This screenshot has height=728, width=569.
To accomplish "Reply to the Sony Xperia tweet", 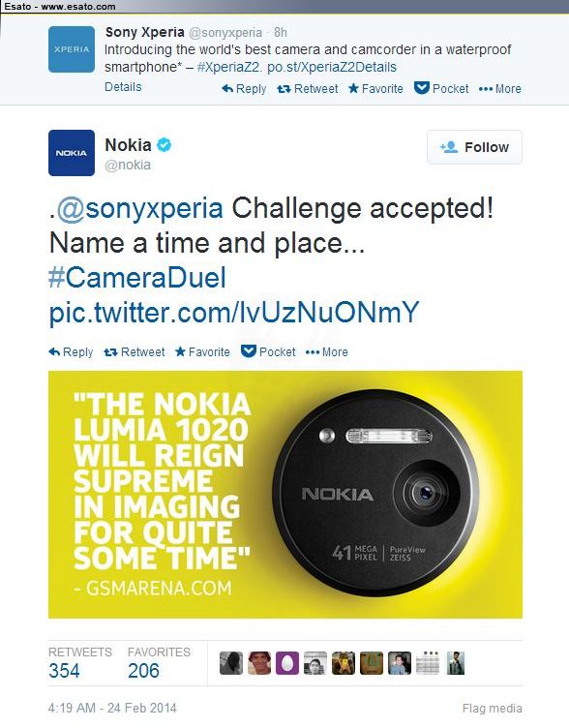I will pyautogui.click(x=244, y=89).
